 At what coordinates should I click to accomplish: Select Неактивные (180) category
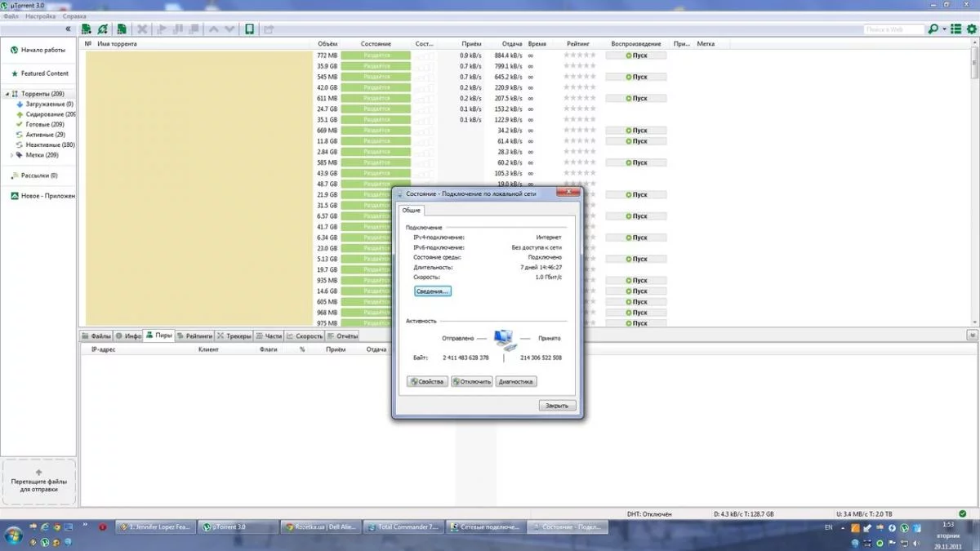(46, 145)
